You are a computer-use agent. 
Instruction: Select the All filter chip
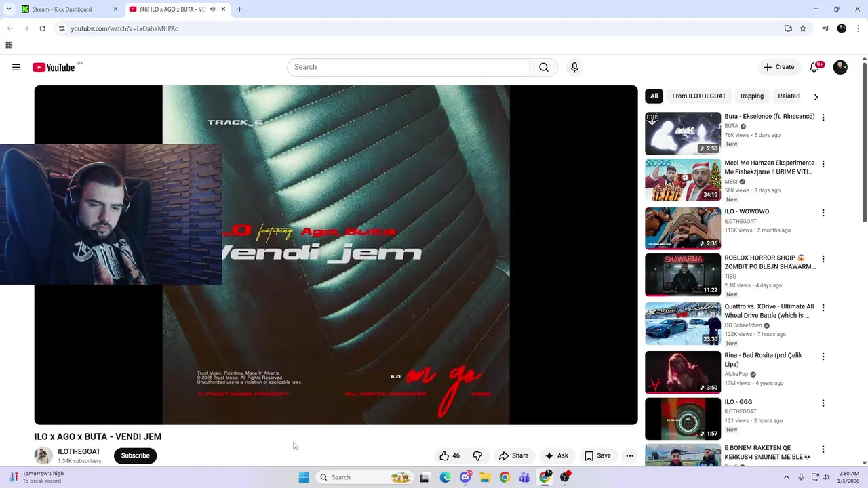tap(654, 96)
